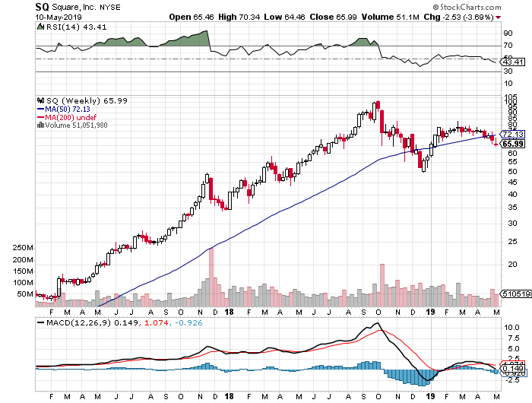Click the 'High 70.34' value
Image resolution: width=532 pixels, height=403 pixels.
point(239,17)
